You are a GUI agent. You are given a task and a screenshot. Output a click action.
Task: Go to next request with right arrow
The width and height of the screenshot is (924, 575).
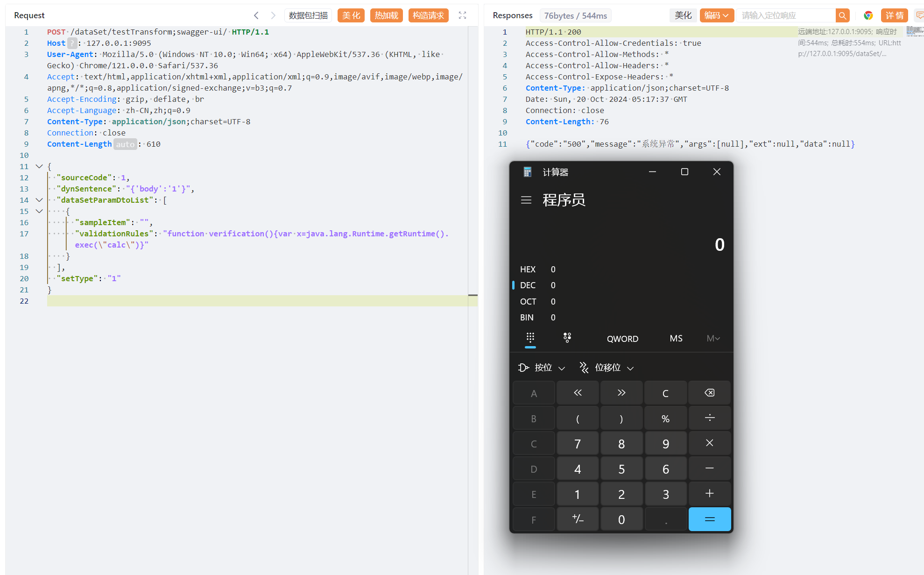click(273, 15)
